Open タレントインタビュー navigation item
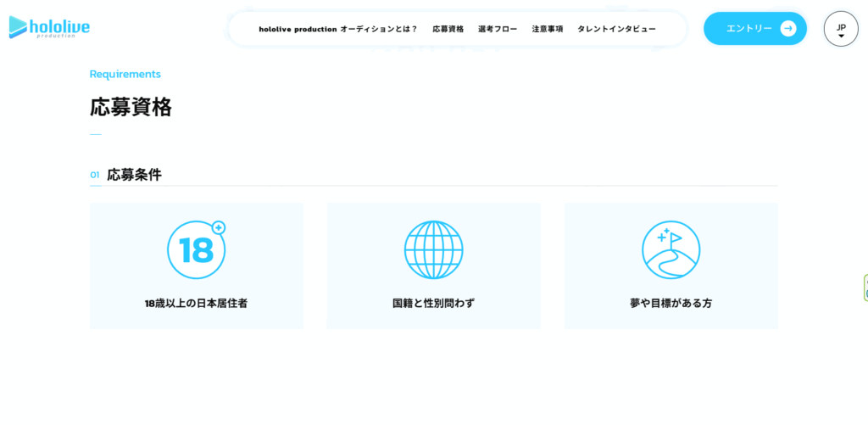This screenshot has height=425, width=868. (x=617, y=29)
